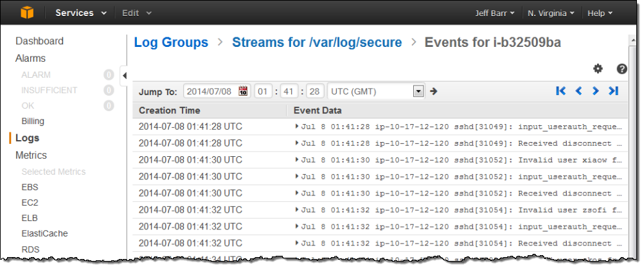644x268 pixels.
Task: Go to the next page of events
Action: (x=596, y=91)
